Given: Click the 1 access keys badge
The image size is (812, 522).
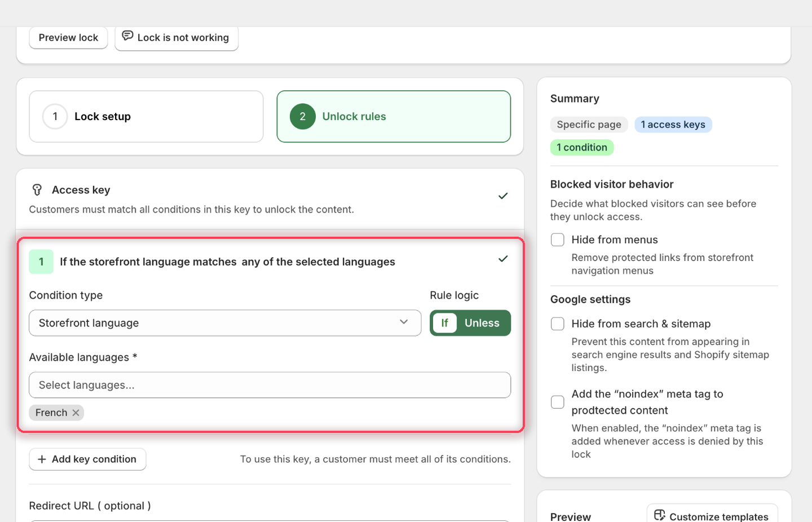Looking at the screenshot, I should pos(673,125).
